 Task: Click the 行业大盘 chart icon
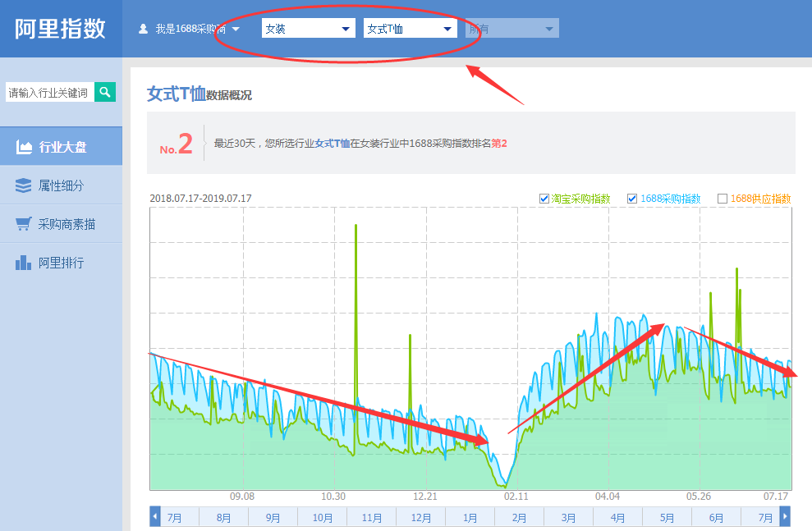tap(24, 147)
